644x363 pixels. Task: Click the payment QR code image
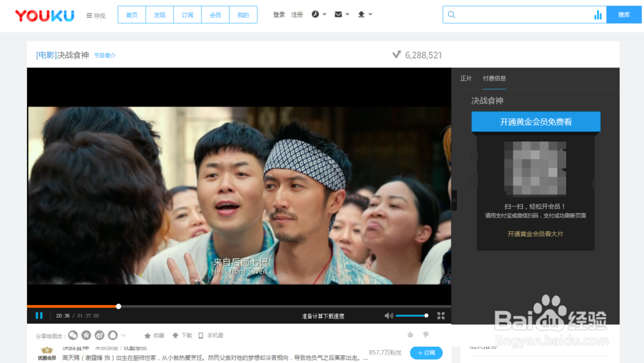[x=535, y=168]
